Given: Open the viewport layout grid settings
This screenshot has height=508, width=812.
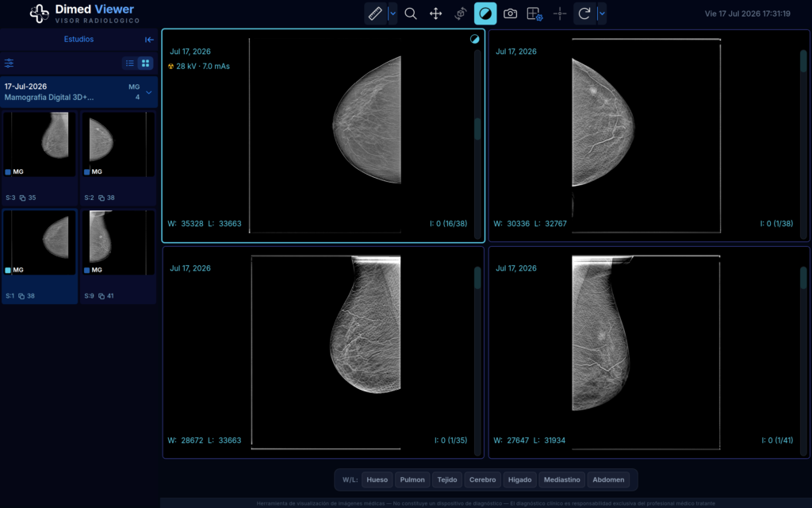Looking at the screenshot, I should coord(535,13).
